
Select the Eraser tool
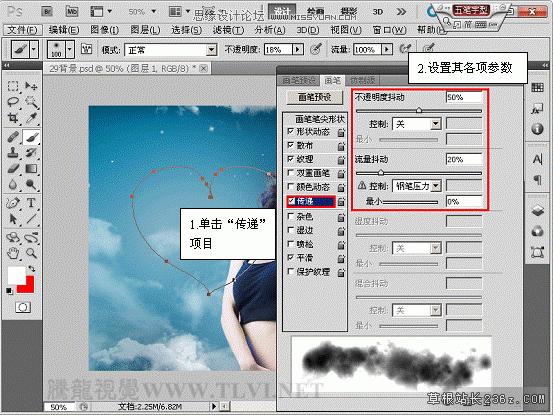tap(13, 169)
